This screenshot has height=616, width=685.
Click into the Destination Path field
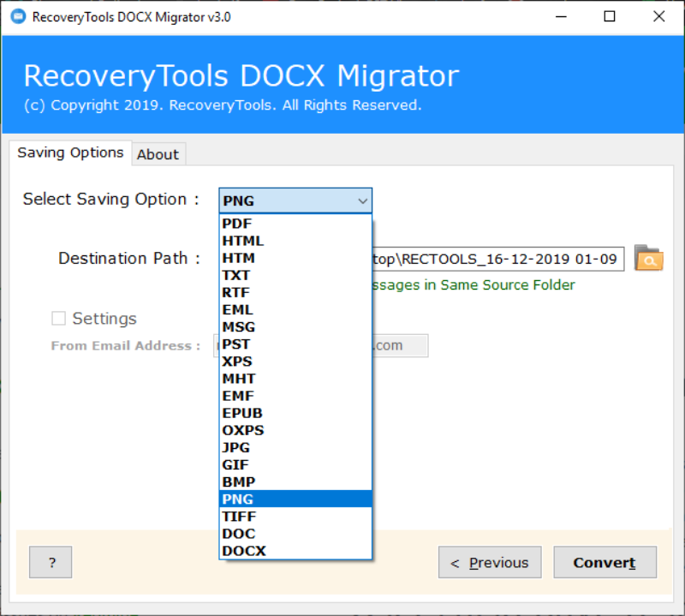pyautogui.click(x=498, y=259)
